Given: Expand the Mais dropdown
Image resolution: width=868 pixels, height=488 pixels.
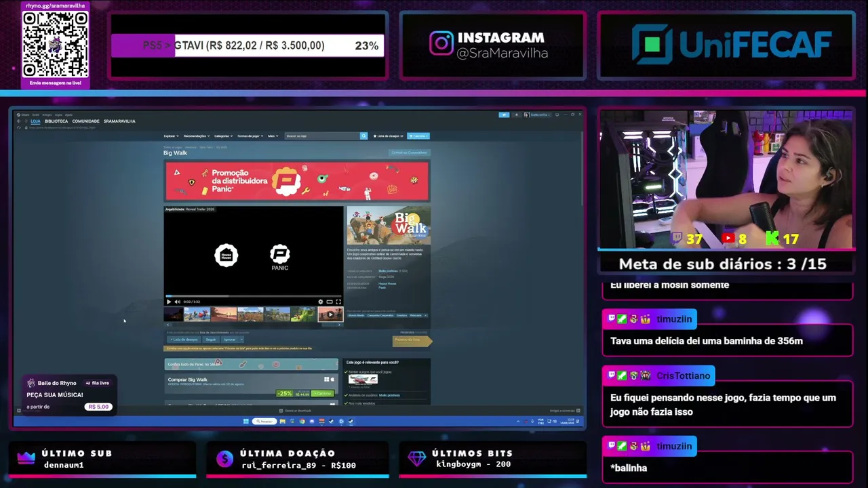Looking at the screenshot, I should (273, 136).
